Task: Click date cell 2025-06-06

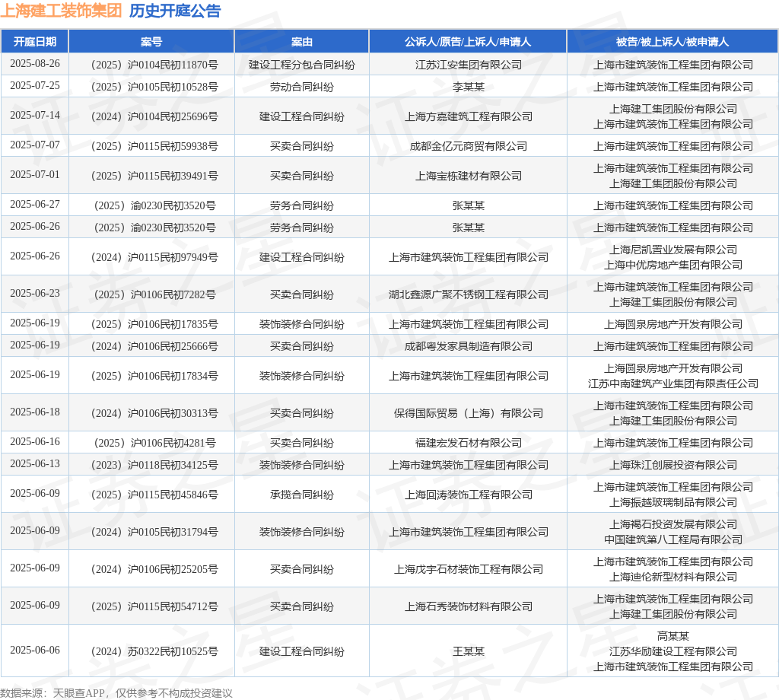Action: click(x=35, y=651)
